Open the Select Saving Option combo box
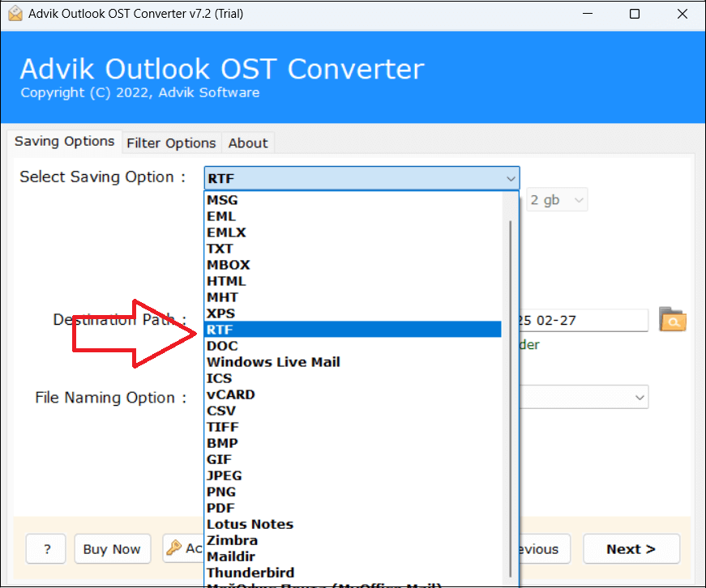The image size is (706, 588). 362,178
